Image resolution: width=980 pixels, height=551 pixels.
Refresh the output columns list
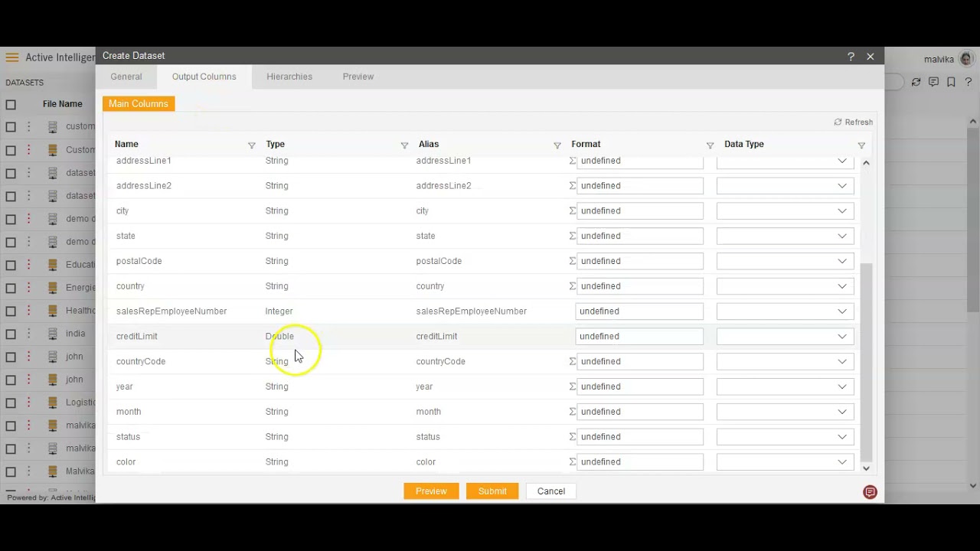(854, 122)
